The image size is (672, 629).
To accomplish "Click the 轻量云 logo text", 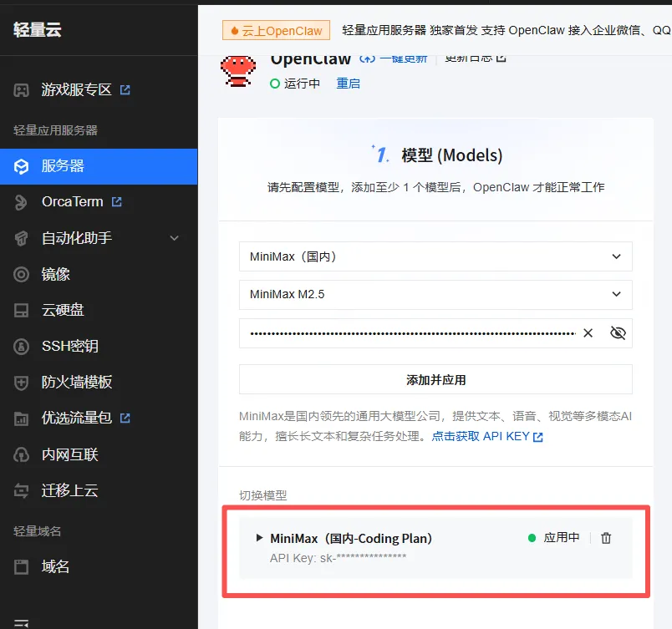I will [38, 30].
